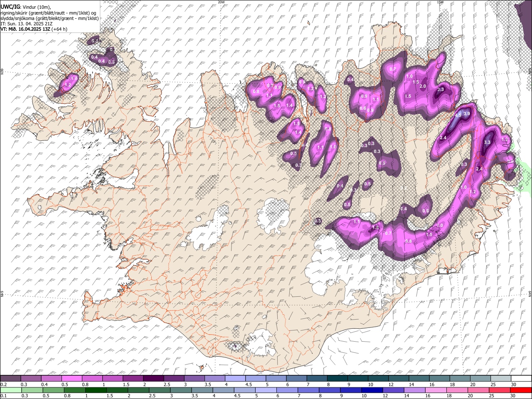
Task: Click the '20W' longitude label on the top edge
Action: (221, 2)
